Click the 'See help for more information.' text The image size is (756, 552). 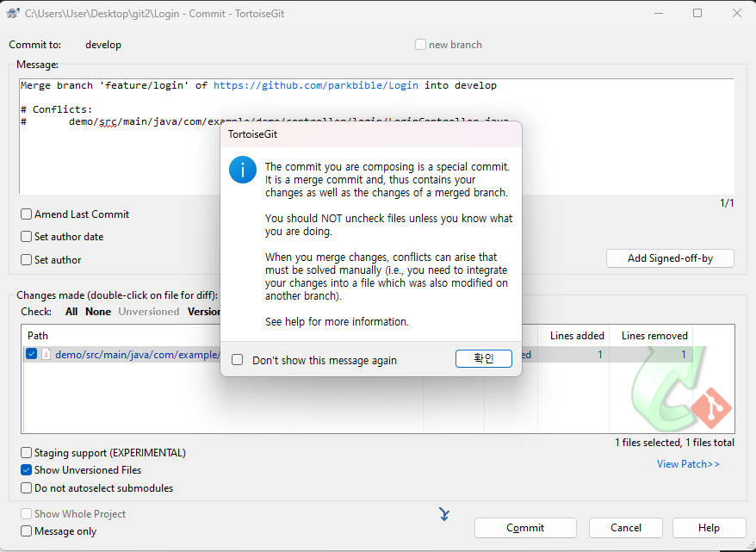337,321
